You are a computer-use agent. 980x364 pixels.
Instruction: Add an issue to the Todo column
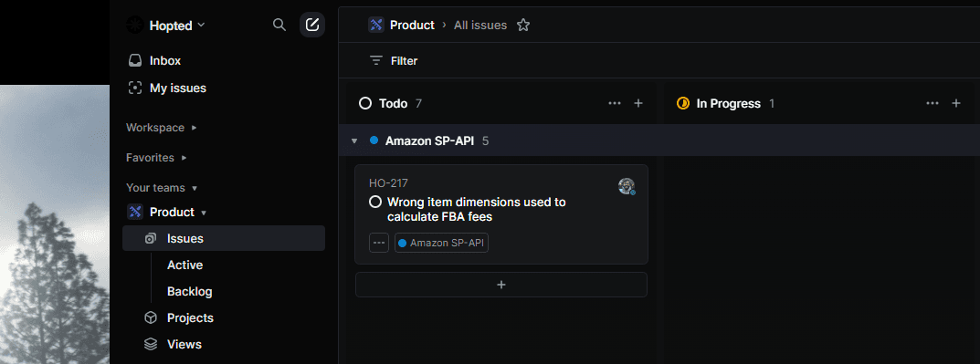coord(638,103)
